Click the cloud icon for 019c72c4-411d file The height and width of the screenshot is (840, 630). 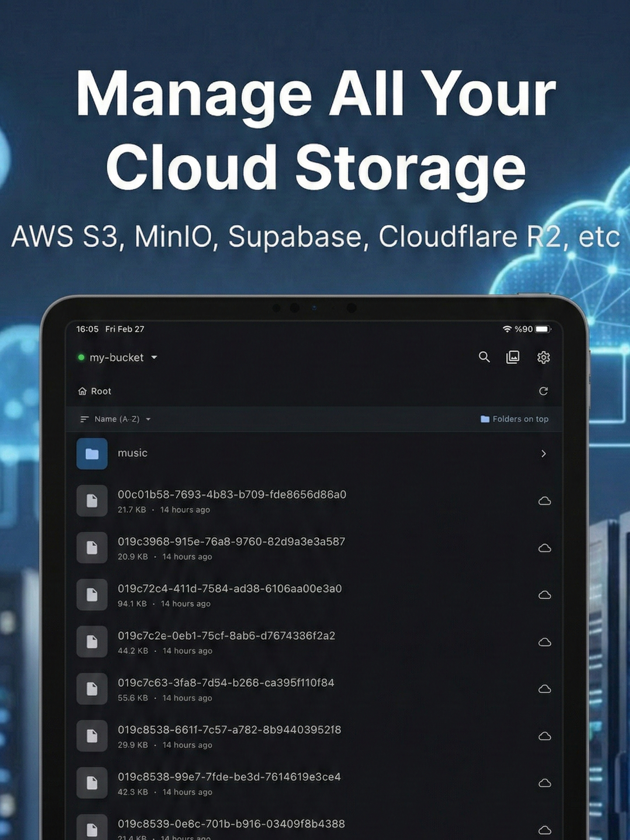tap(545, 595)
